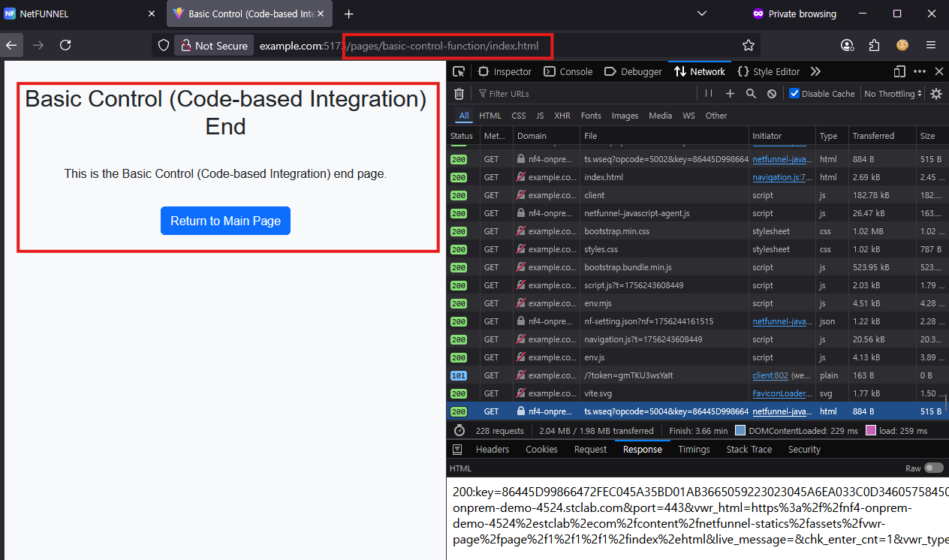Click Return to Main Page button
Screen dimensions: 949x560
(x=225, y=221)
